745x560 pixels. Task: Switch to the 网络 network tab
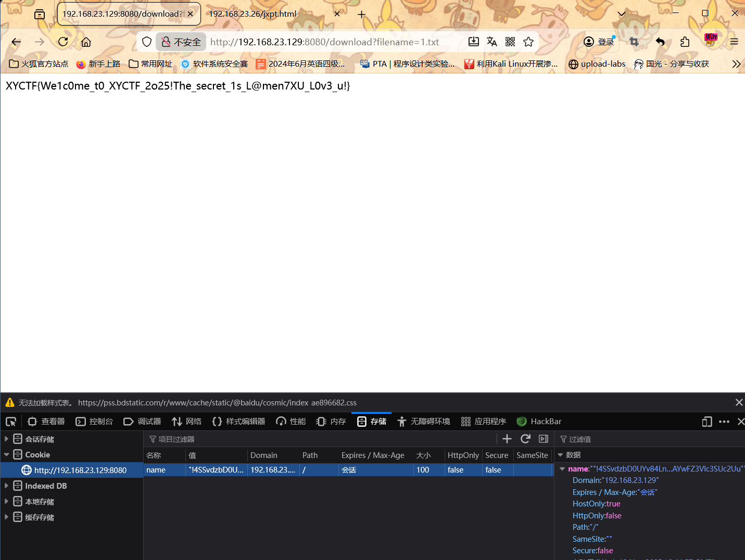click(x=187, y=422)
